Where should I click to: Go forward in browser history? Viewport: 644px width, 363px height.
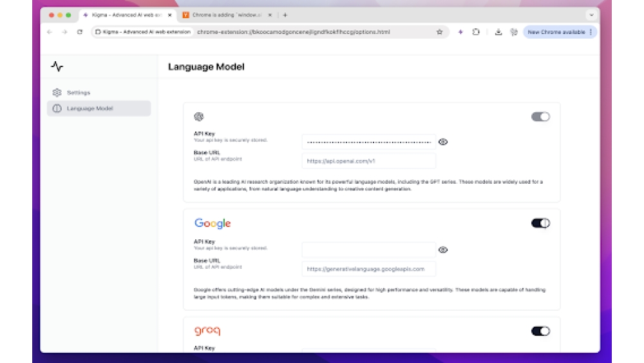[x=64, y=32]
